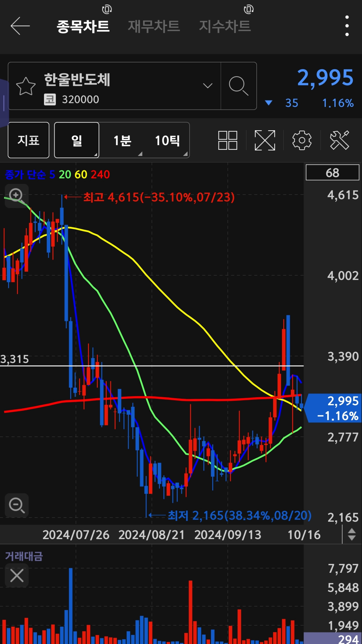
Task: Pull the left edge side panel handle
Action: (x=4, y=103)
